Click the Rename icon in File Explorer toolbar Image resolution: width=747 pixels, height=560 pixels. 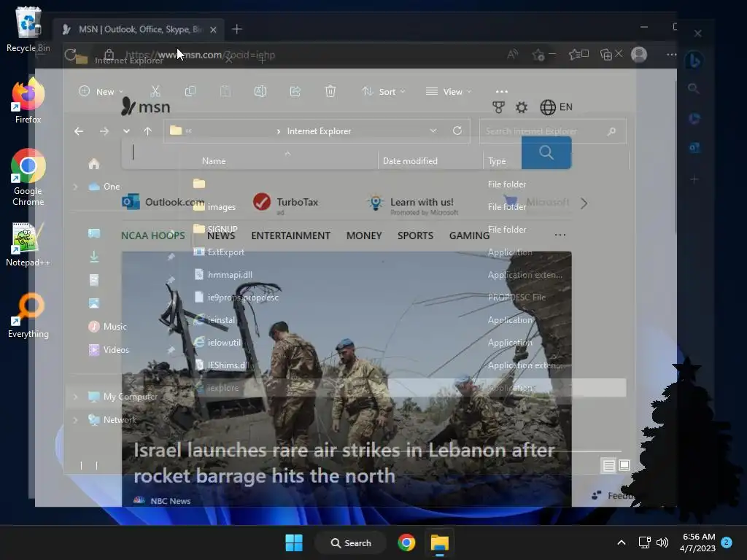coord(260,91)
